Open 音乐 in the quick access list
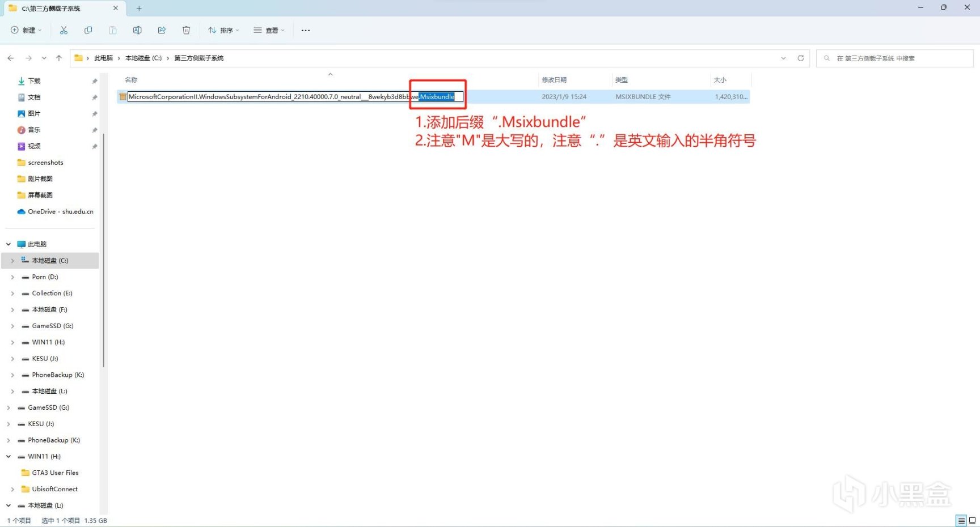Image resolution: width=980 pixels, height=527 pixels. pyautogui.click(x=34, y=130)
